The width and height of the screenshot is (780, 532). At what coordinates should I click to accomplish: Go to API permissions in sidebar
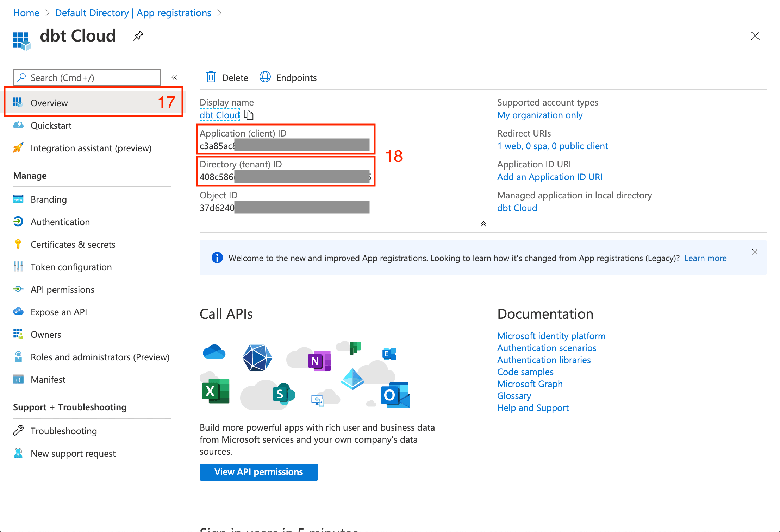coord(62,290)
